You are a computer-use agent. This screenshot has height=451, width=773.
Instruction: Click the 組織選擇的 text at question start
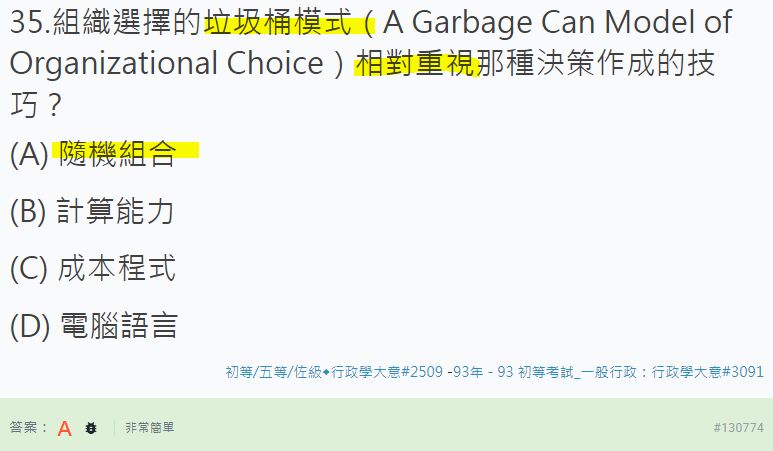tap(128, 22)
